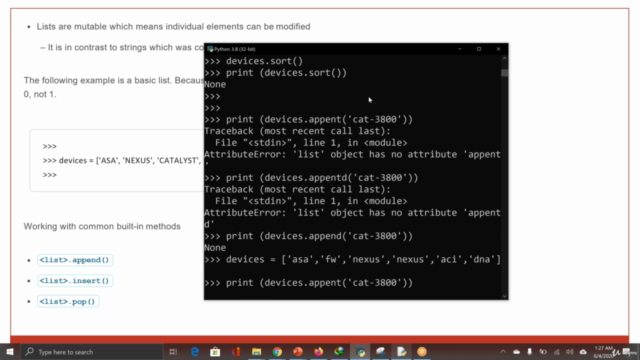
Task: Click the devices = ['asa','fw','nexus'...] console line
Action: pos(353,259)
